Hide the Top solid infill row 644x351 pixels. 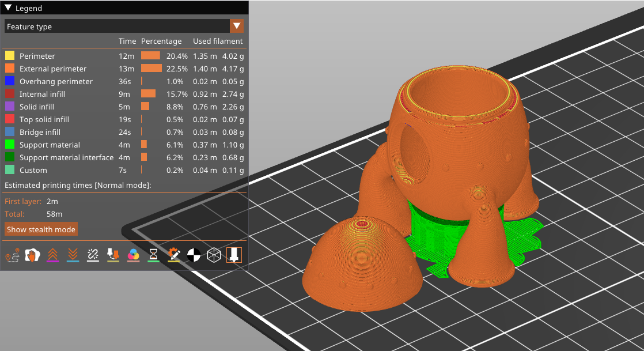pyautogui.click(x=124, y=119)
